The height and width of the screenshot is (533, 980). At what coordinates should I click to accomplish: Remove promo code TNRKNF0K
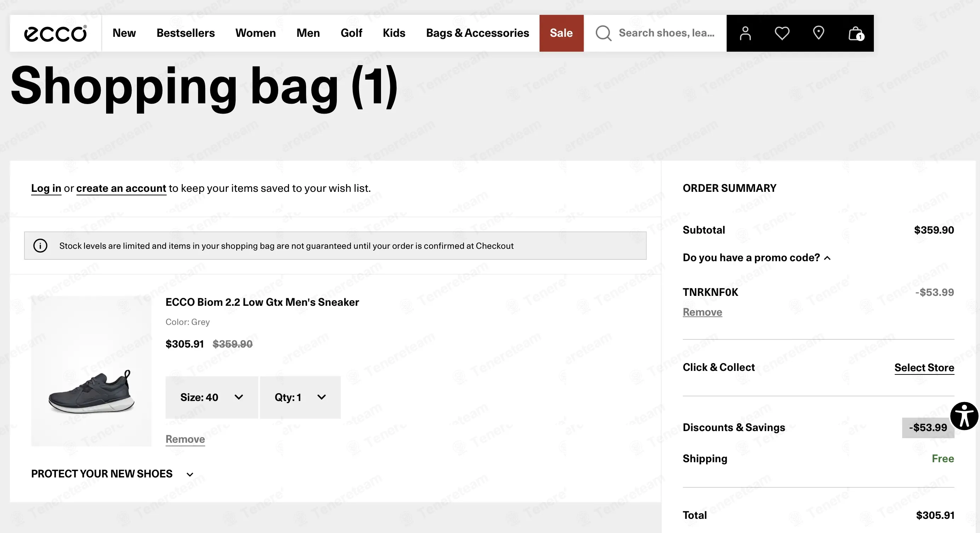pos(702,313)
